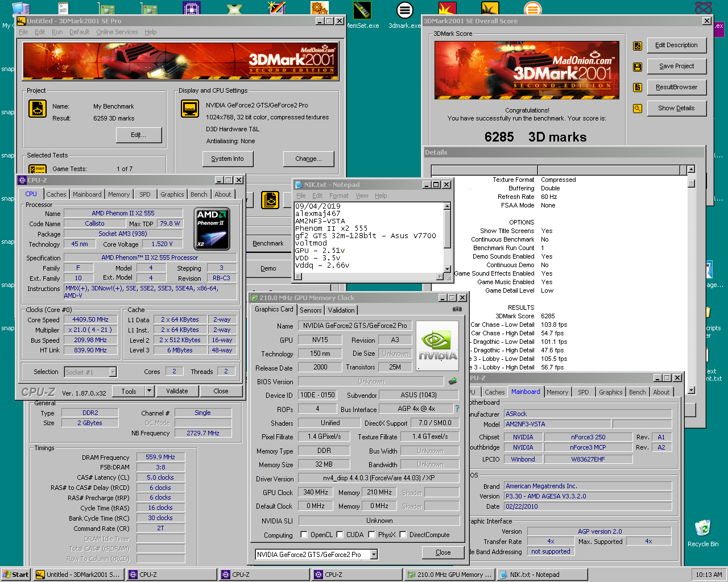Image resolution: width=728 pixels, height=582 pixels.
Task: Click the orange gears desktop icon
Action: tap(320, 8)
